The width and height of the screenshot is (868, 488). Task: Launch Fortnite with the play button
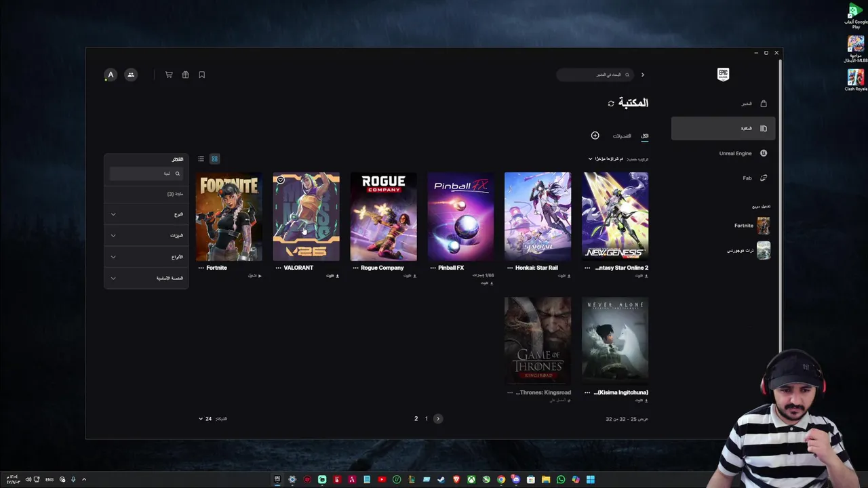click(255, 276)
